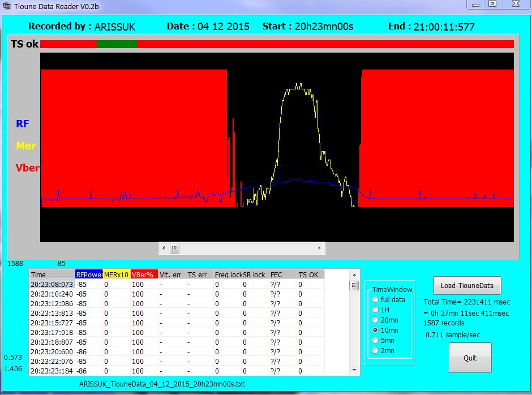
Task: Close the Tioune Data Reader window
Action: click(516, 4)
